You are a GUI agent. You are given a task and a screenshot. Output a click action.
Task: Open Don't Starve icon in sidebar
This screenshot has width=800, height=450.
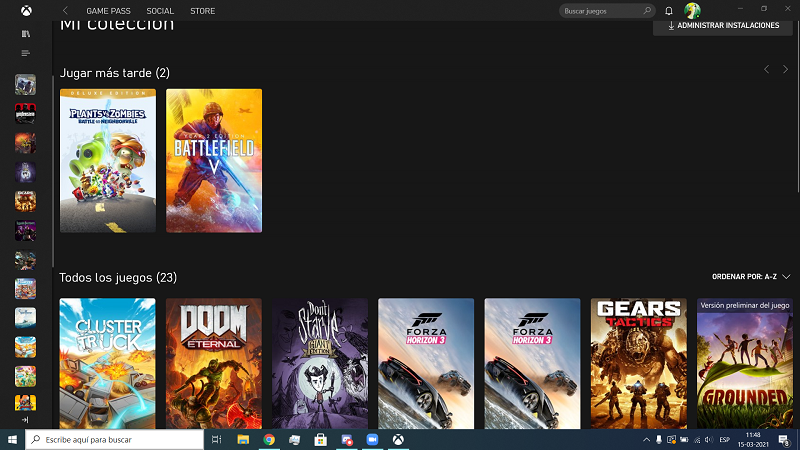click(x=26, y=172)
